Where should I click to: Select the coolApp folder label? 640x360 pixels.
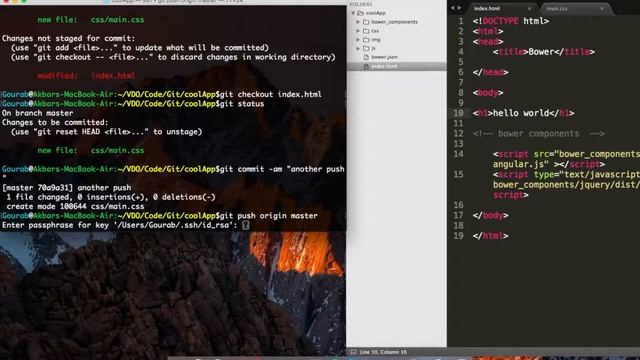pyautogui.click(x=375, y=13)
